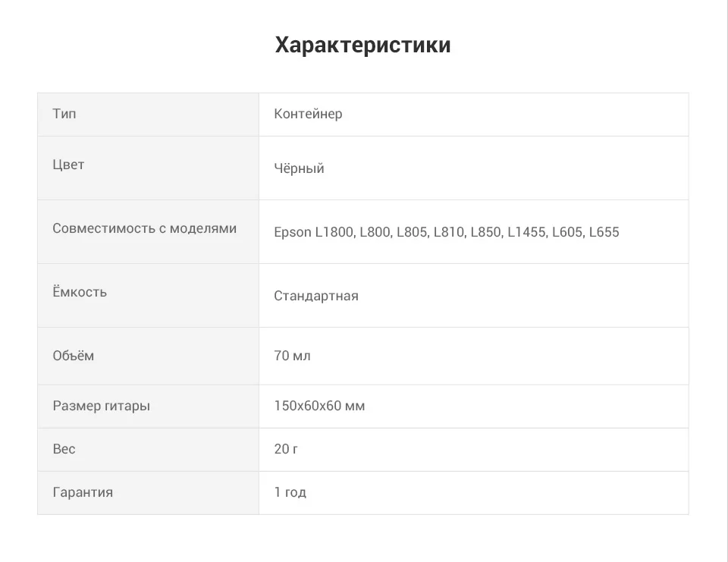Select the Ёмкость label cell
This screenshot has width=728, height=562.
[x=148, y=295]
